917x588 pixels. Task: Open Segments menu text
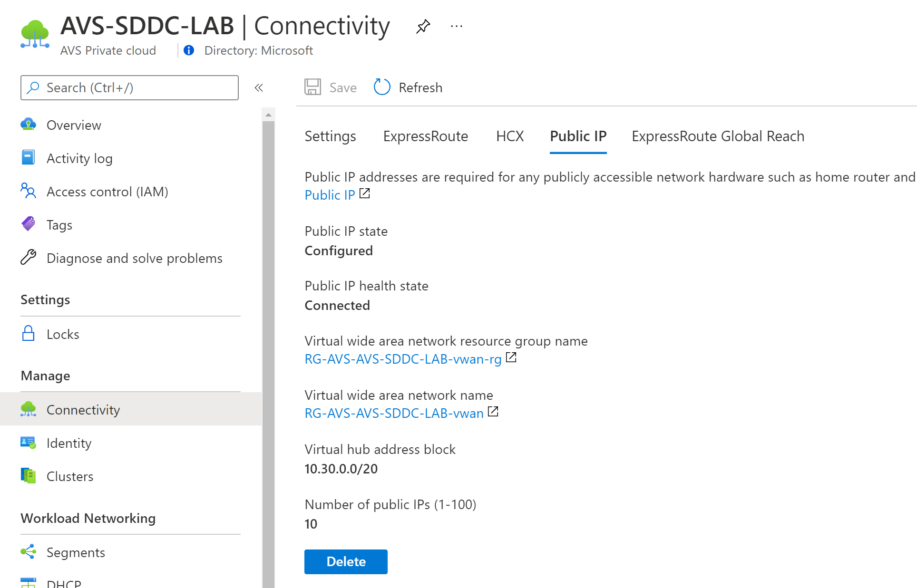[x=76, y=552]
